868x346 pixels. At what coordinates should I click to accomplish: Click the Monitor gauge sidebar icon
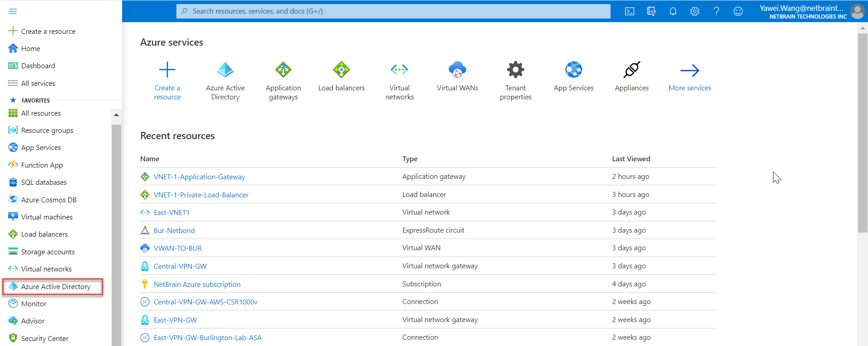(13, 304)
